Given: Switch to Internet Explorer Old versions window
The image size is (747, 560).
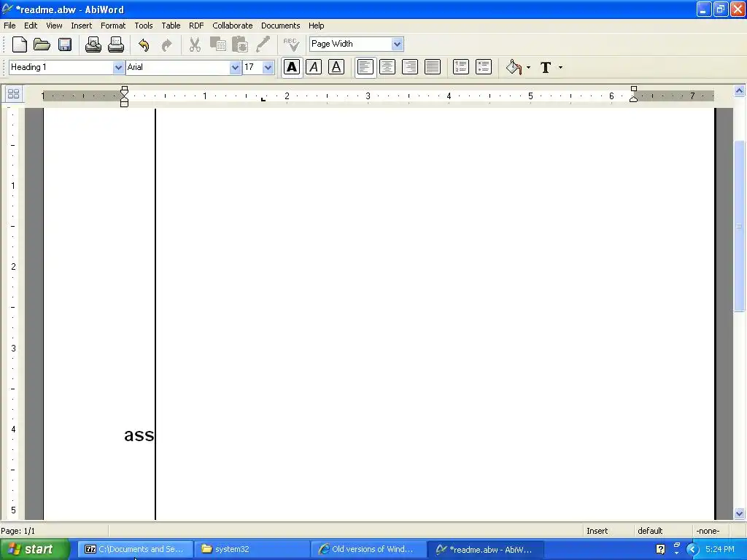Looking at the screenshot, I should [x=368, y=550].
